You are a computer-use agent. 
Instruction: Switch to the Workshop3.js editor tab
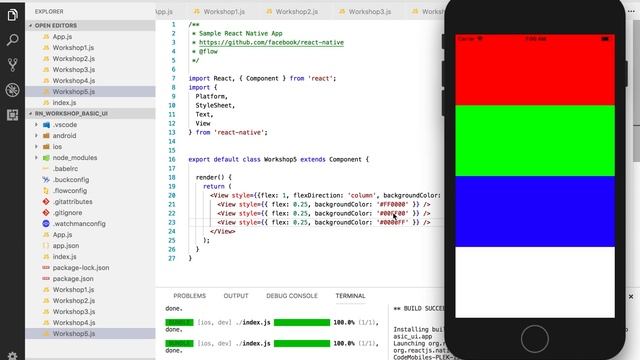(369, 12)
